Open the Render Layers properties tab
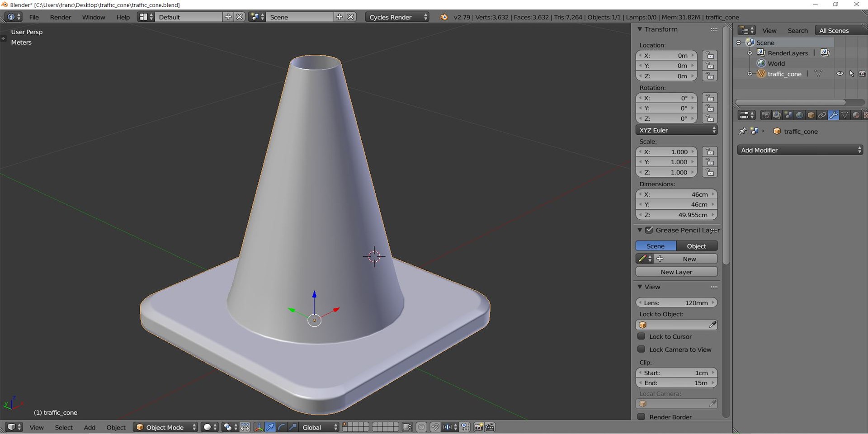 pyautogui.click(x=777, y=115)
